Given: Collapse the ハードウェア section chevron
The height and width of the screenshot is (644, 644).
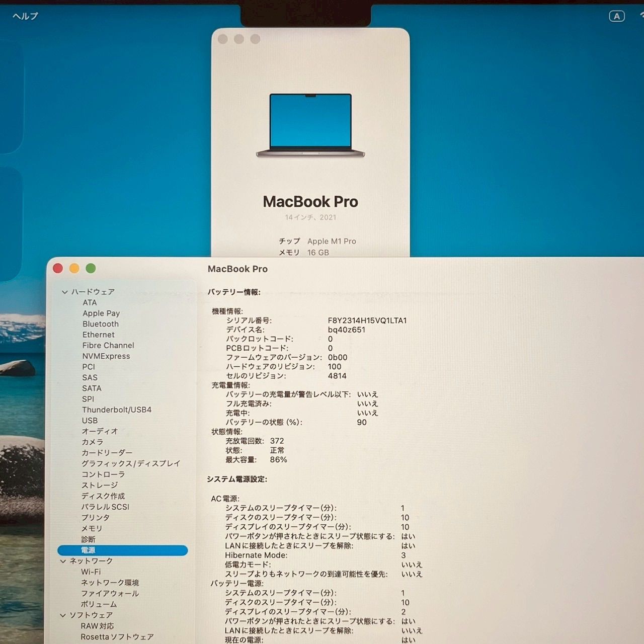Looking at the screenshot, I should [x=64, y=292].
